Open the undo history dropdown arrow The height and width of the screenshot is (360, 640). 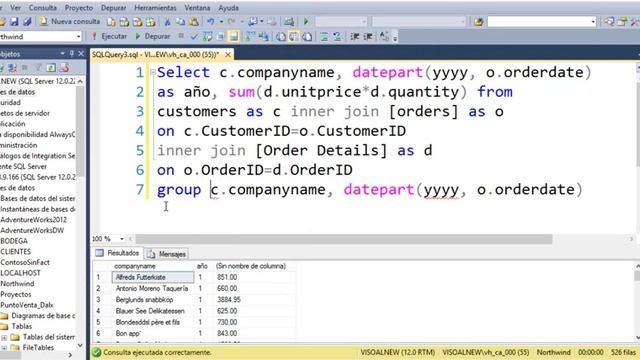click(x=221, y=21)
